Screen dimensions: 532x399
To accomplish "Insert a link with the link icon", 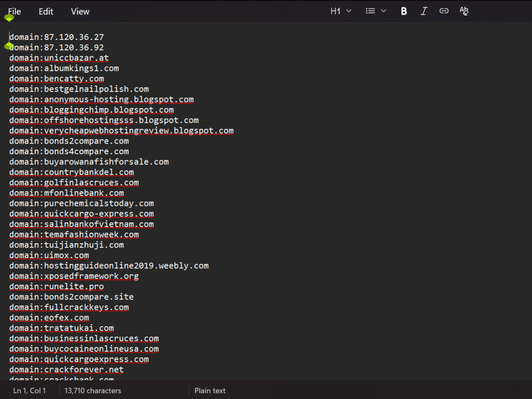I will [444, 11].
